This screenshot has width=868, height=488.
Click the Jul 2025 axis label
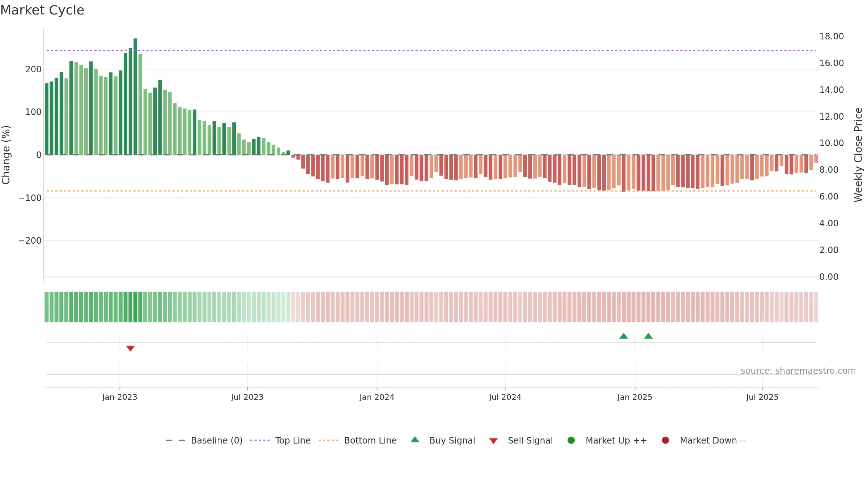click(x=762, y=397)
